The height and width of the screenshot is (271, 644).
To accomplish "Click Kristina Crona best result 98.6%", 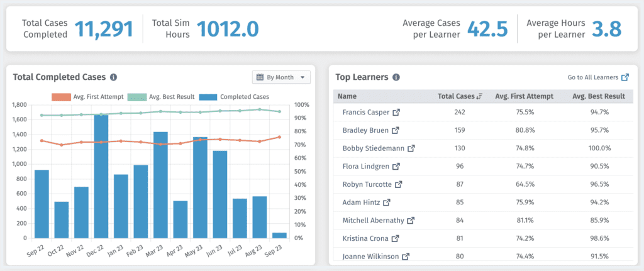I will (599, 238).
